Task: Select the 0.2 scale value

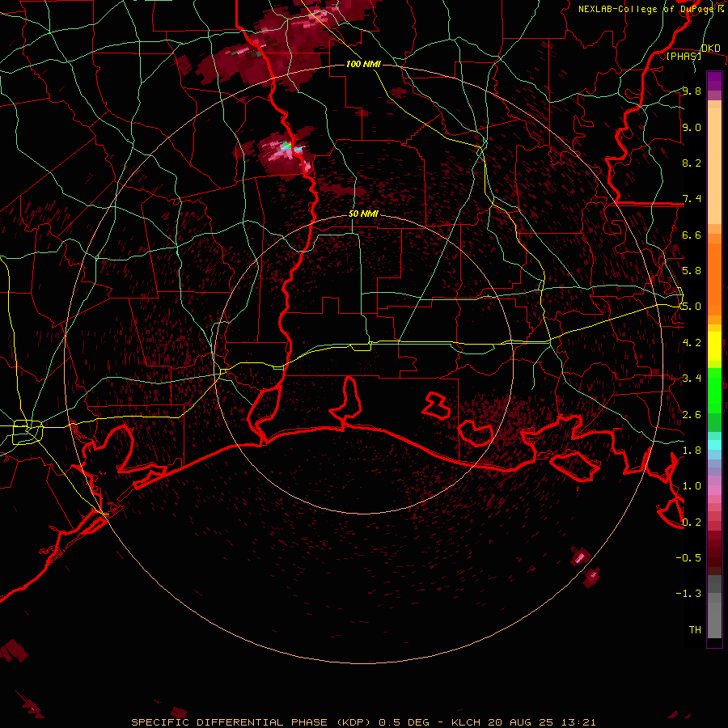Action: [x=692, y=523]
